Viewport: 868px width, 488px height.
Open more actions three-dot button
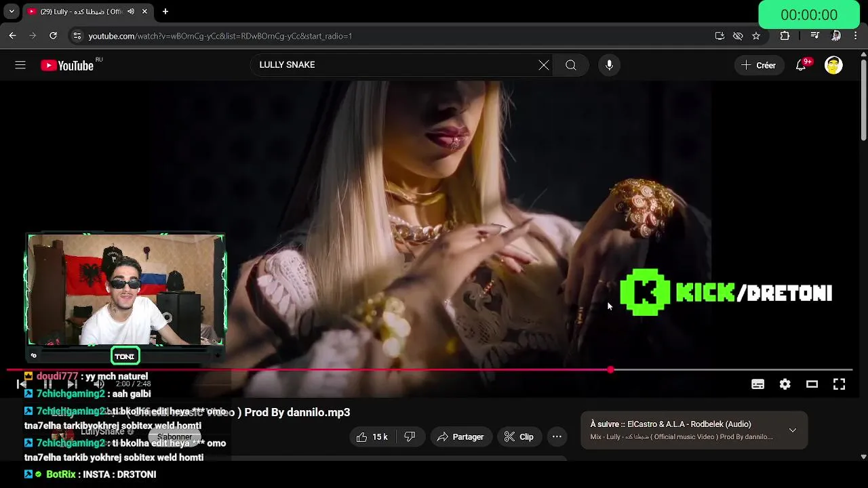click(x=557, y=437)
